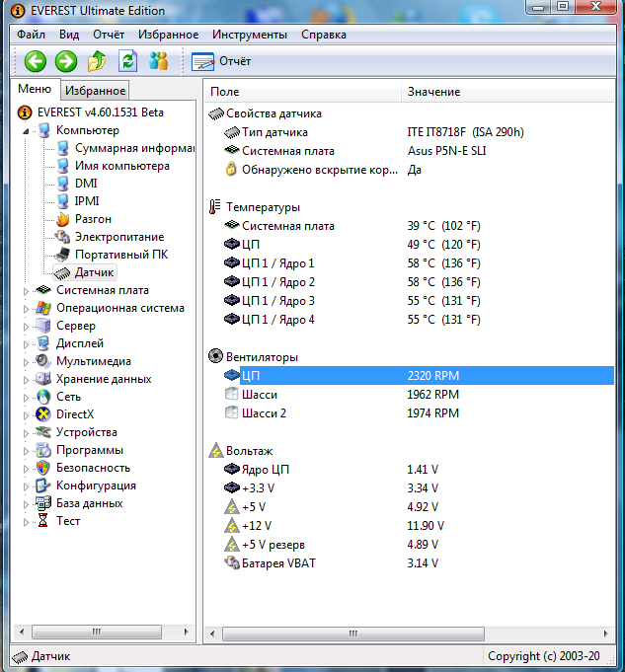Click the laptop icon beside Портативный ПК
Image resolution: width=625 pixels, height=672 pixels.
(x=62, y=255)
